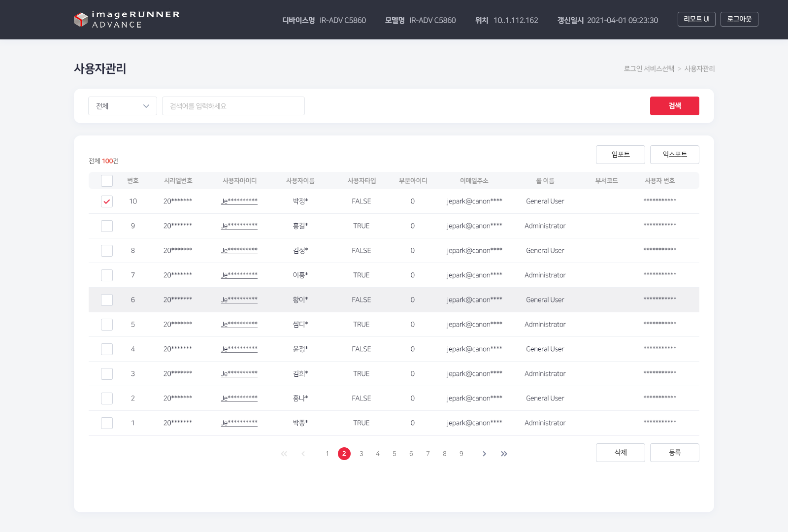Go to page 8
This screenshot has width=788, height=532.
point(445,454)
